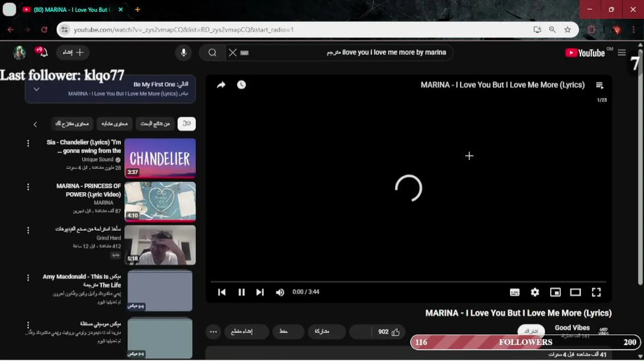Select the 'محتوى مشابه' filter chip
The image size is (644, 361).
(x=114, y=124)
